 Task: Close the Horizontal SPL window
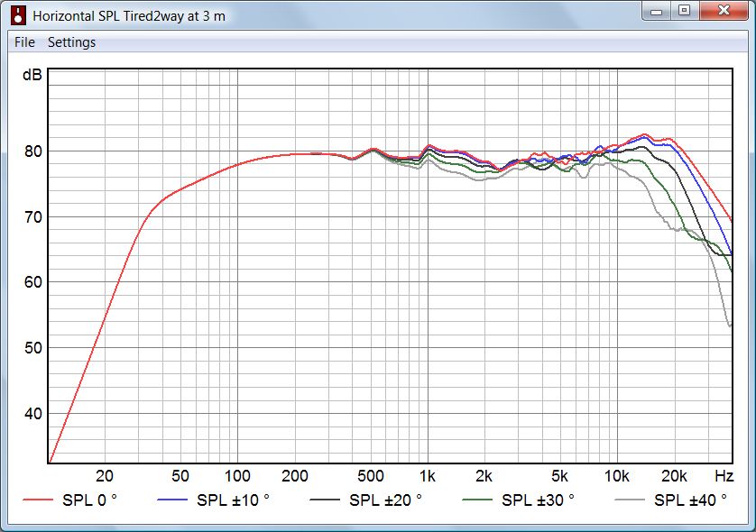coord(724,10)
